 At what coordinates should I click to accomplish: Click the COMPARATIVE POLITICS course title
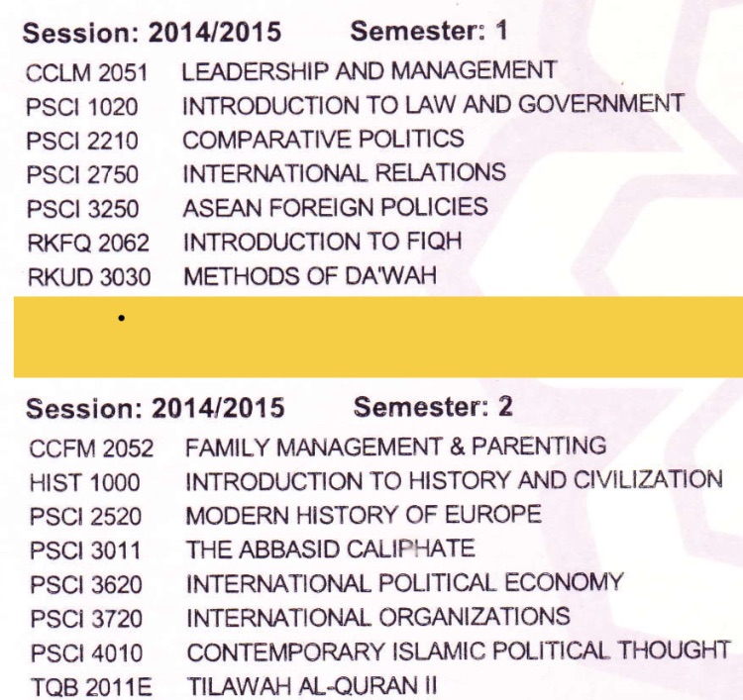click(323, 139)
